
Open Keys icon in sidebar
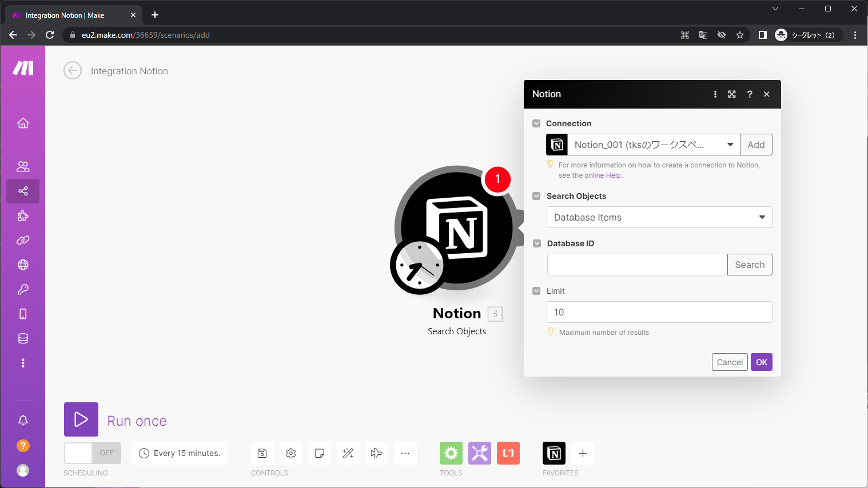coord(23,289)
